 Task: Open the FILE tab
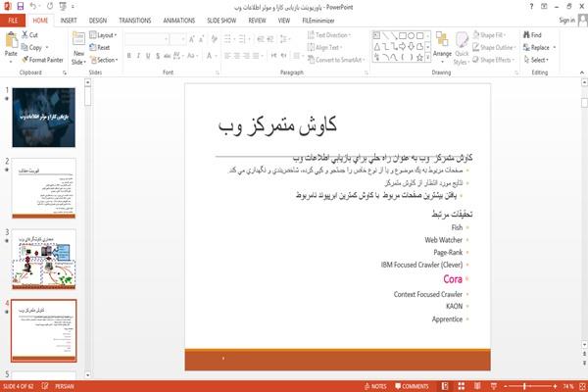click(x=13, y=21)
